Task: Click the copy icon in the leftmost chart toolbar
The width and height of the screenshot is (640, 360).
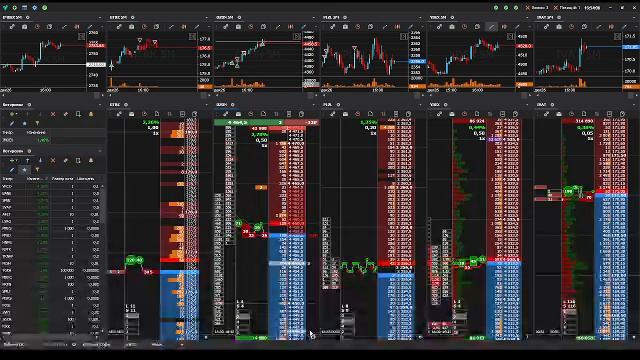Action: (x=49, y=27)
